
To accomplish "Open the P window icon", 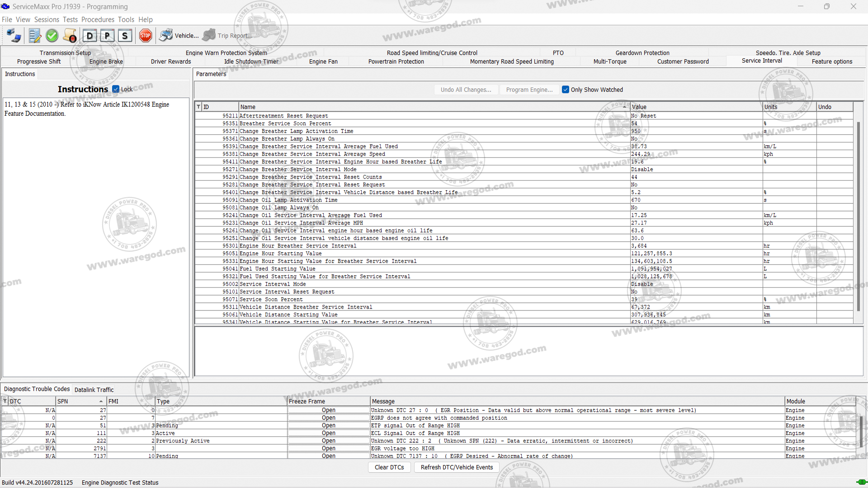I will pyautogui.click(x=107, y=36).
